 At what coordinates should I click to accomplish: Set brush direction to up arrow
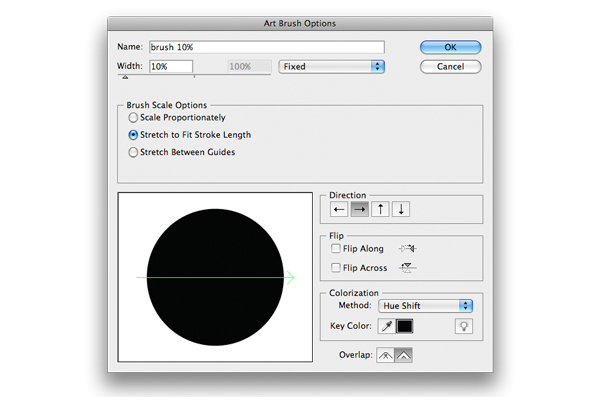coord(380,209)
